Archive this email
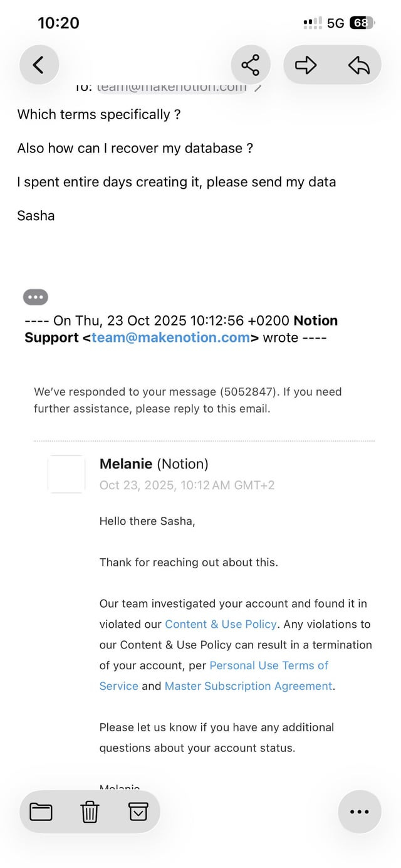This screenshot has width=401, height=868. tap(138, 811)
